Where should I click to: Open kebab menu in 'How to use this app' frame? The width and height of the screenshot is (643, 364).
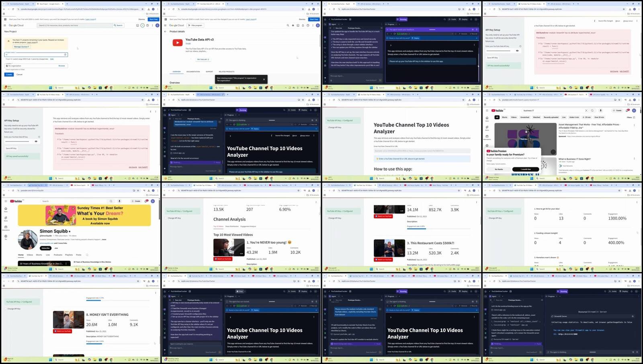coord(477,111)
